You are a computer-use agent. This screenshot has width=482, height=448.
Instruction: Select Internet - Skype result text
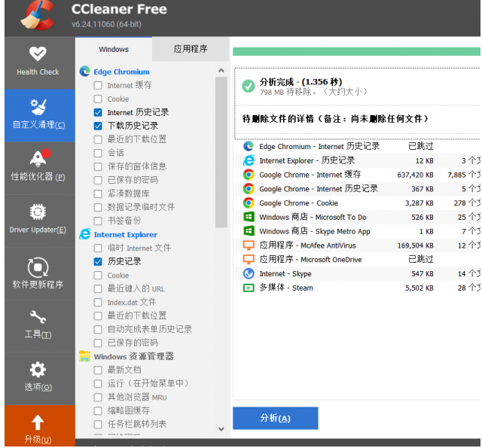[x=285, y=274]
